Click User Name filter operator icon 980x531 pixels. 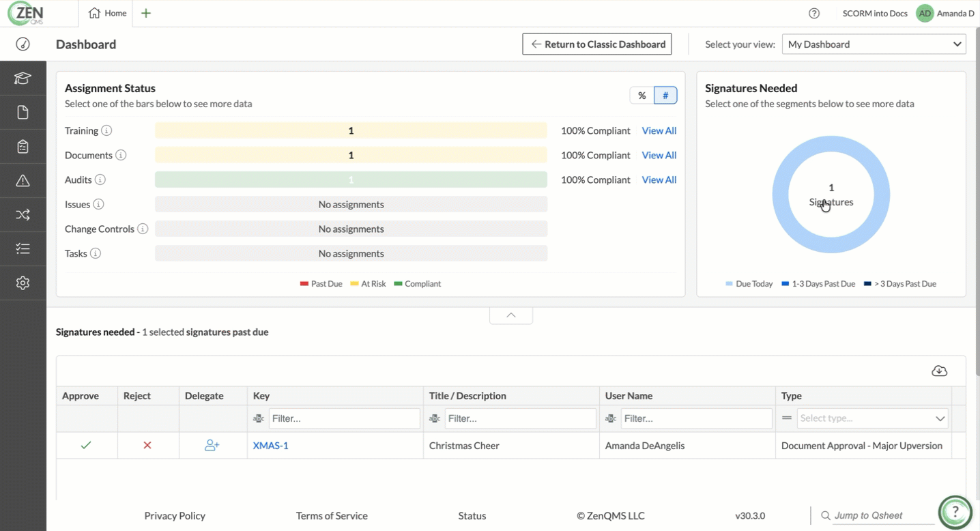point(611,418)
